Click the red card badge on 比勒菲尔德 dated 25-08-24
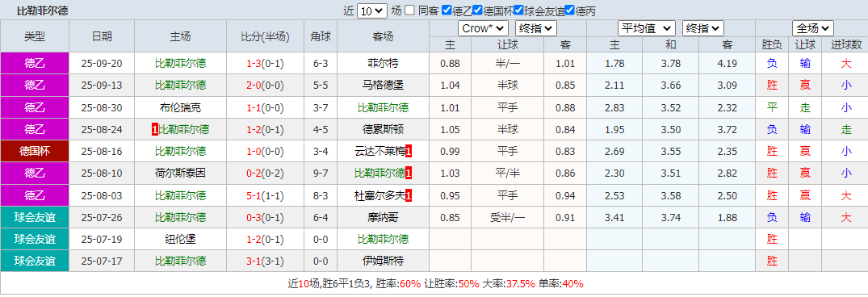868x297 pixels. 154,129
